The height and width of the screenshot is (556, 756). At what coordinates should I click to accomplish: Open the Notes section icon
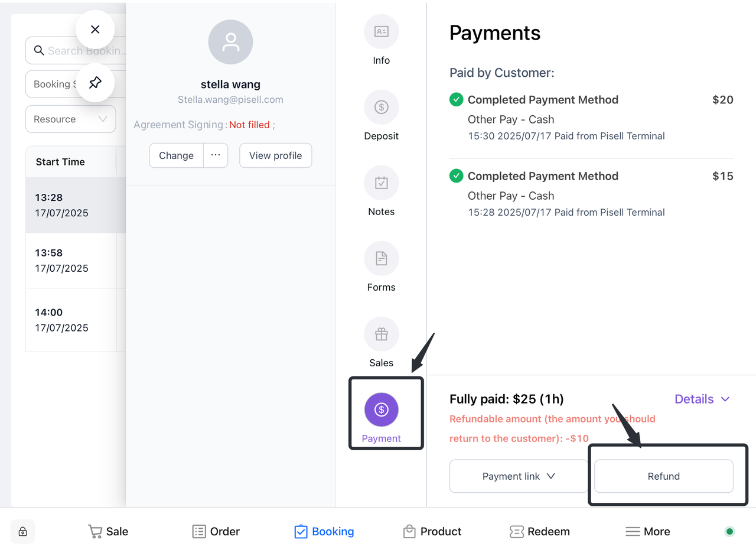point(381,183)
